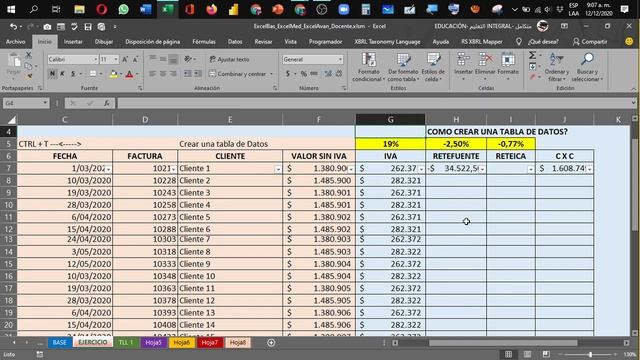
Task: Click the Format Painter brush icon
Action: (29, 76)
